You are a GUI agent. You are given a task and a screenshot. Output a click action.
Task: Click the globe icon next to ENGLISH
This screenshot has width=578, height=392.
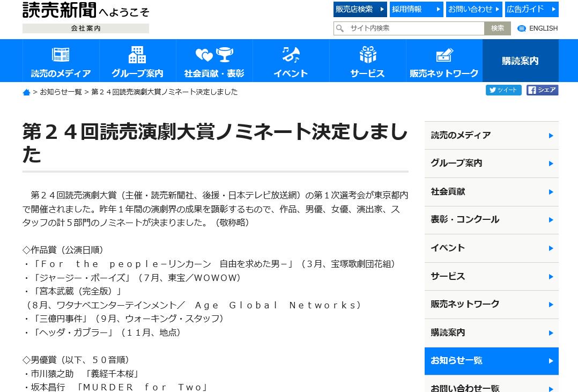[521, 28]
